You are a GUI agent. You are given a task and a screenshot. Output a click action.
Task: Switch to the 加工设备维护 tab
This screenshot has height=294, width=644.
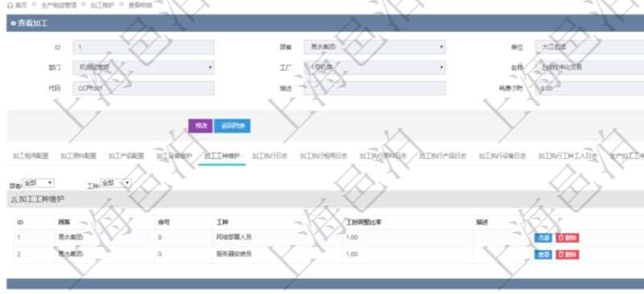pos(174,156)
